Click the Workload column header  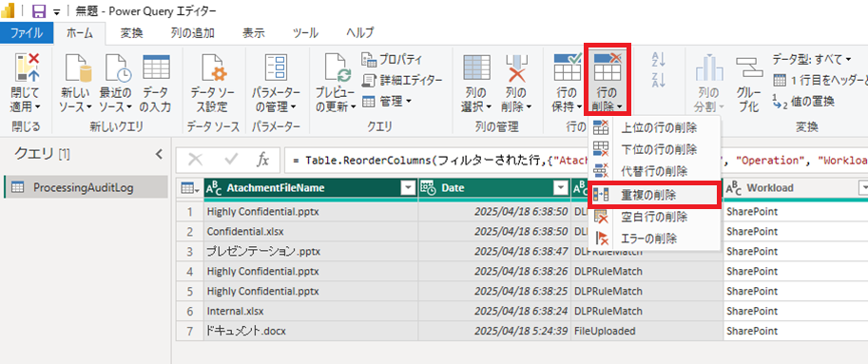796,188
